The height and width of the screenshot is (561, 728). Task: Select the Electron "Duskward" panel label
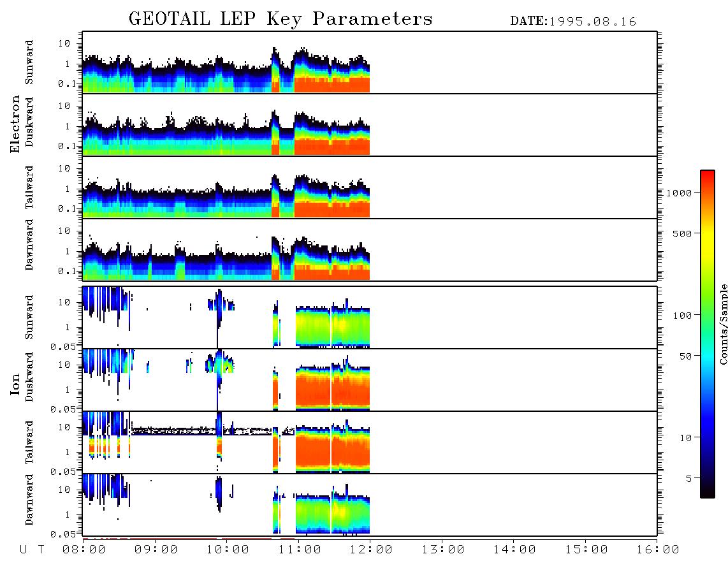click(x=29, y=122)
